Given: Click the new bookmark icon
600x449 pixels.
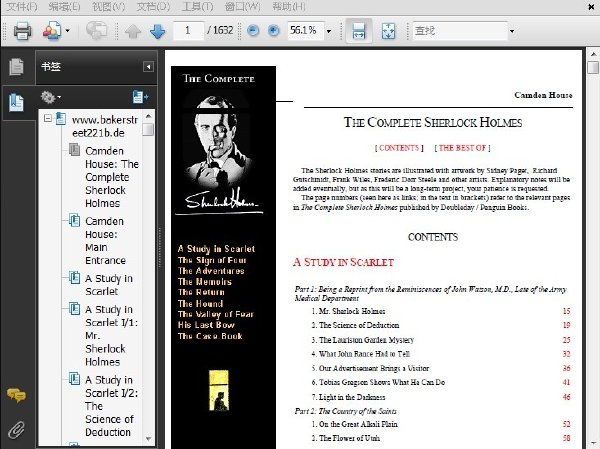Looking at the screenshot, I should 140,97.
